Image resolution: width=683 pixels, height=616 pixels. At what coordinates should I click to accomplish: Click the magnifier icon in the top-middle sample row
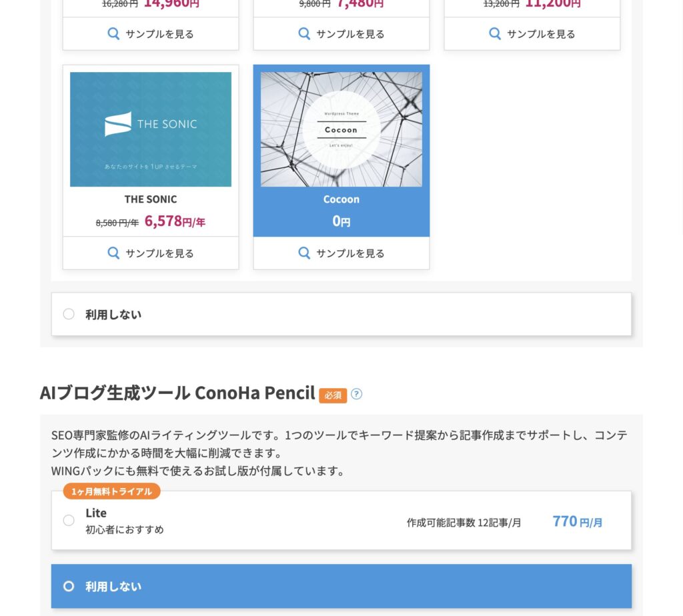tap(304, 33)
